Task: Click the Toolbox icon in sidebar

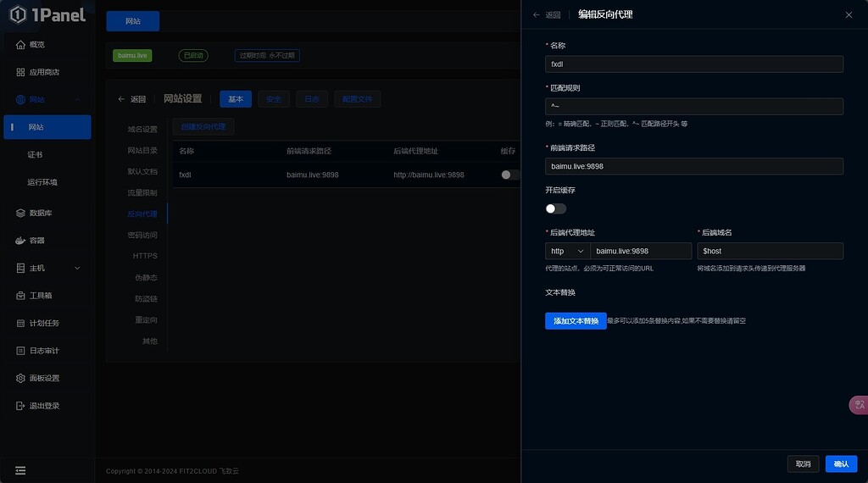Action: [x=21, y=296]
